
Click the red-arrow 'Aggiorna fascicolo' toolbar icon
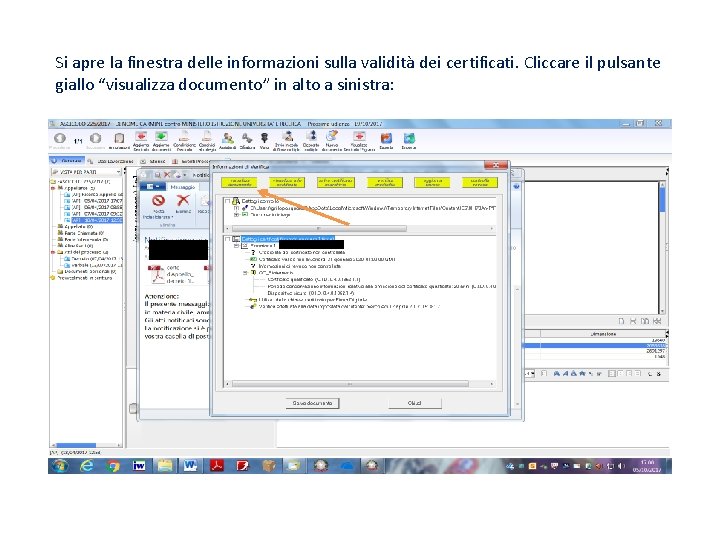141,137
